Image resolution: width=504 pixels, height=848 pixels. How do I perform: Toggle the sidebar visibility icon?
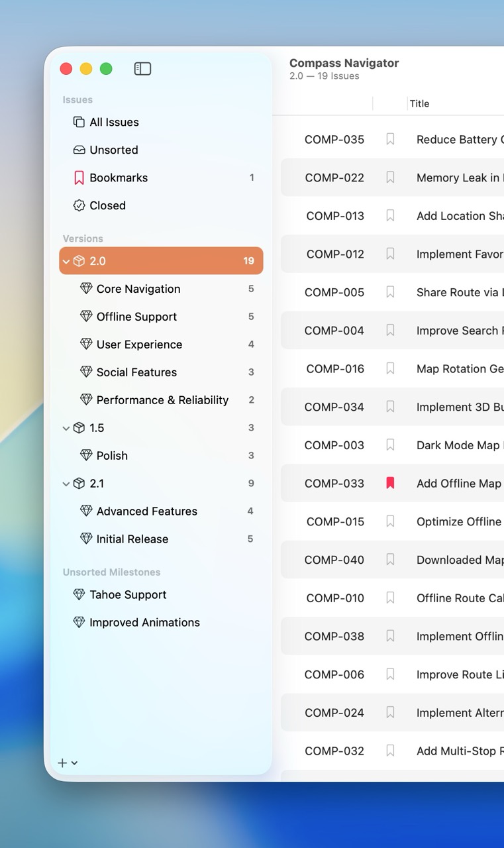pyautogui.click(x=142, y=68)
